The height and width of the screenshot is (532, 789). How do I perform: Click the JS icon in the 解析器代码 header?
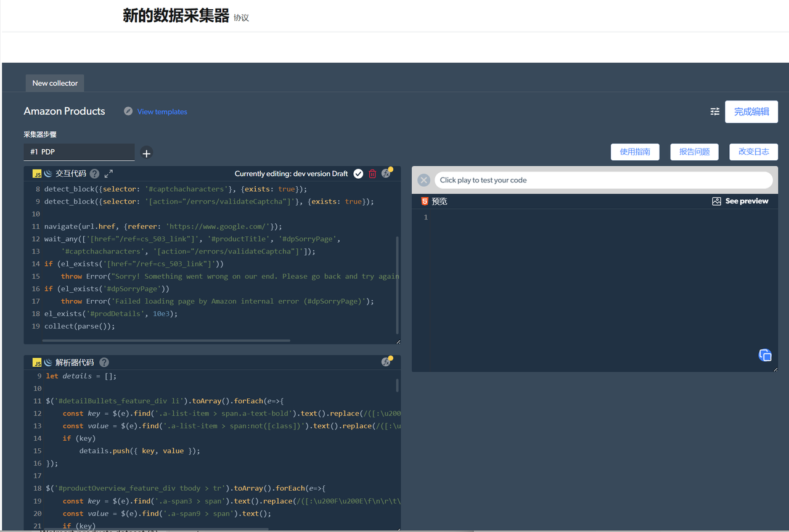(37, 362)
